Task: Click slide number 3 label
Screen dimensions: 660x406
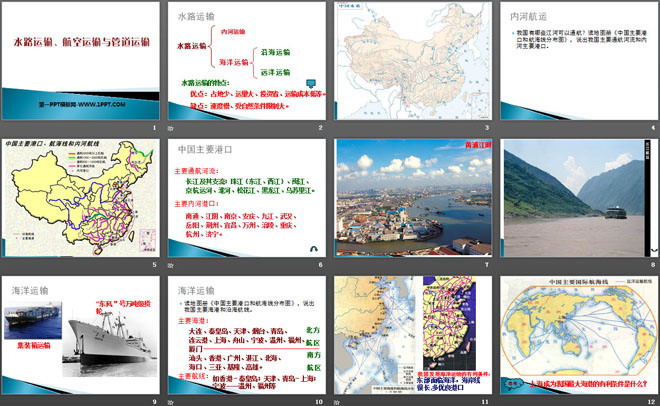Action: [x=487, y=128]
